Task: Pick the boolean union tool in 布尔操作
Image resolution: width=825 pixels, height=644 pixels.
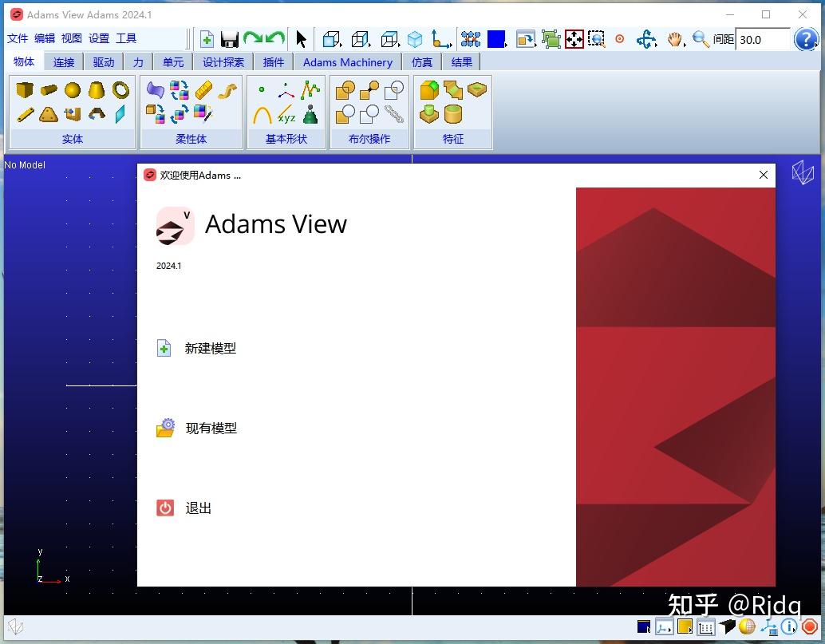Action: [x=345, y=90]
